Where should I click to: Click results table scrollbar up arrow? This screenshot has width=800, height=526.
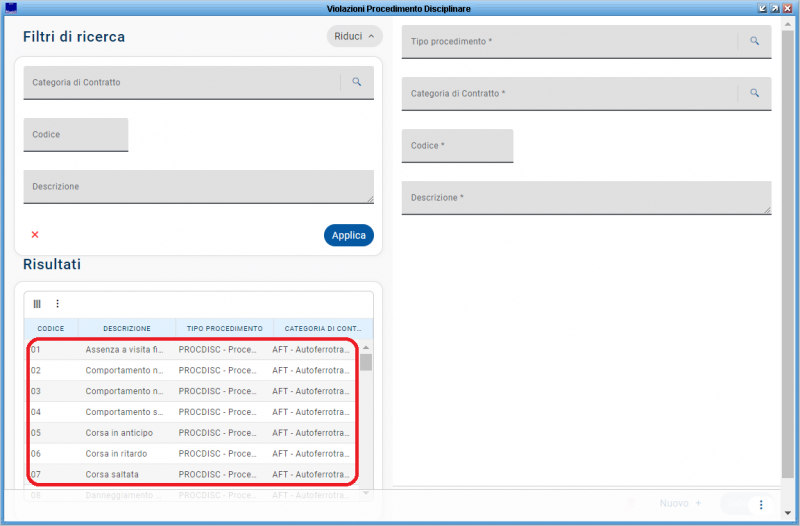coord(366,347)
